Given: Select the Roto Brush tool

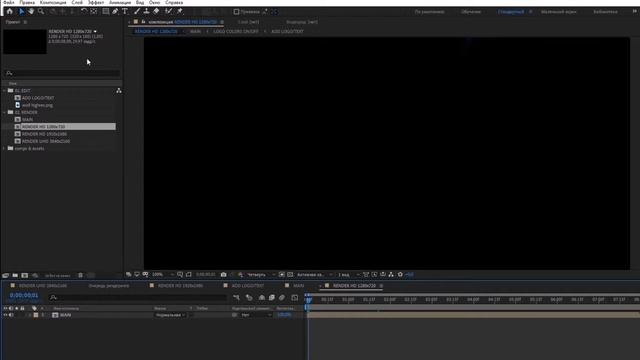Looking at the screenshot, I should coord(168,11).
